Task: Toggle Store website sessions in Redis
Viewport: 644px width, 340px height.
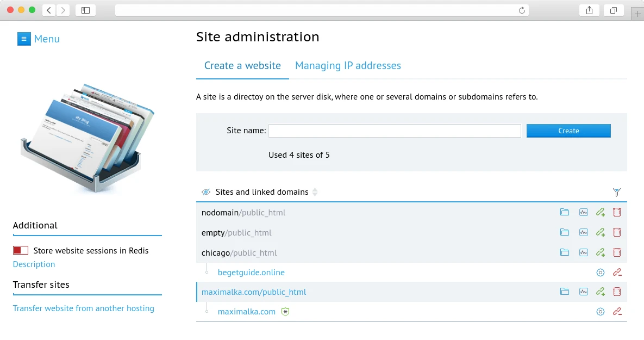Action: point(20,250)
